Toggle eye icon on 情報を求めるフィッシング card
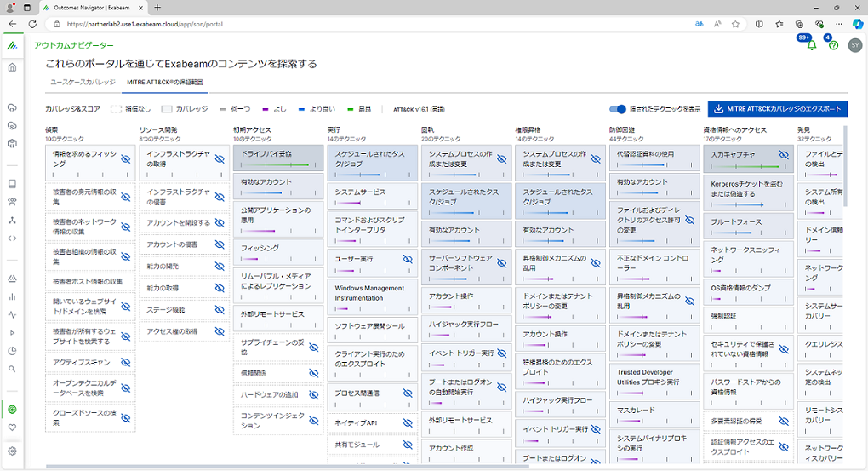Screen dimensions: 868x471 pos(126,159)
